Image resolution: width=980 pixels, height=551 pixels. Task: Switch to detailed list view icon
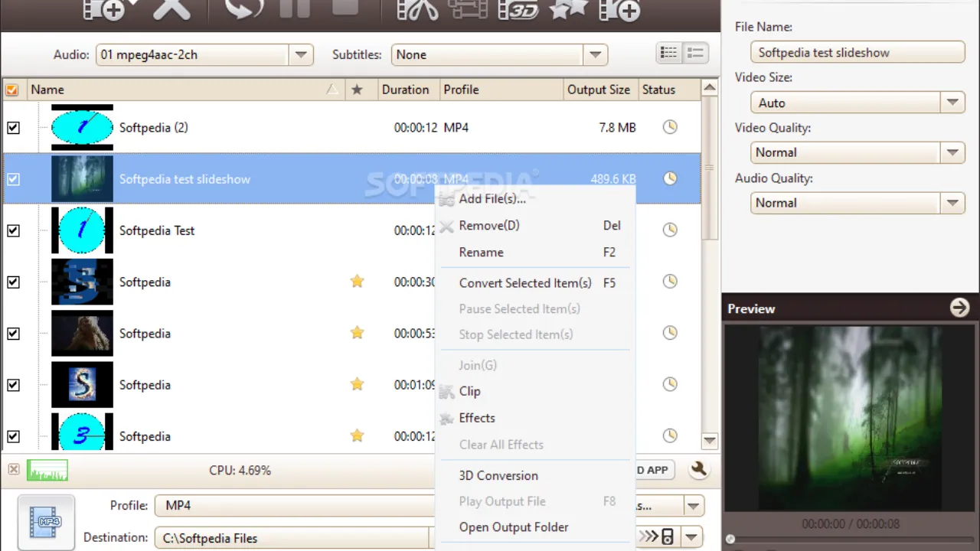(x=669, y=53)
